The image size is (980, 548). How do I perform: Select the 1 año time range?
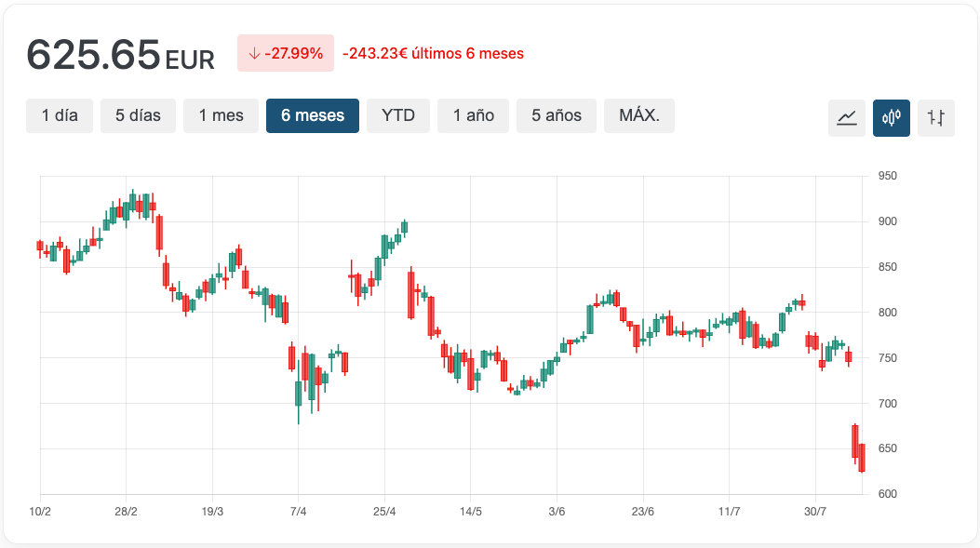pos(473,115)
